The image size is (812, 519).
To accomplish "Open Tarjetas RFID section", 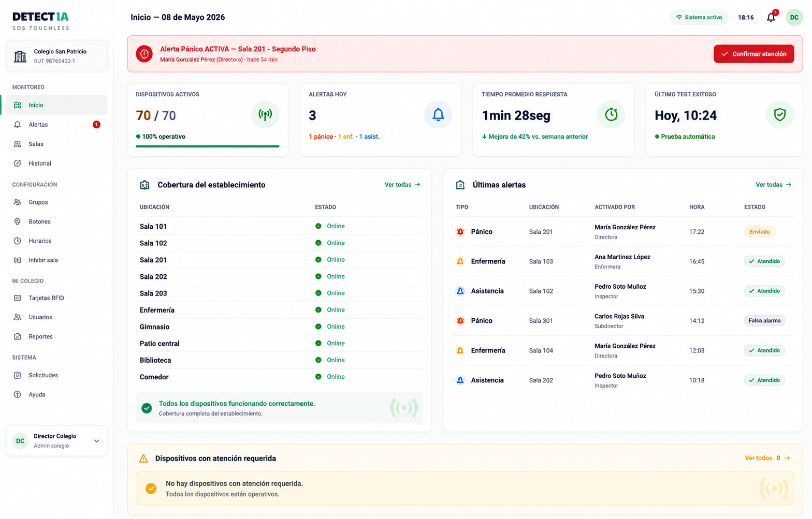I will [57, 298].
